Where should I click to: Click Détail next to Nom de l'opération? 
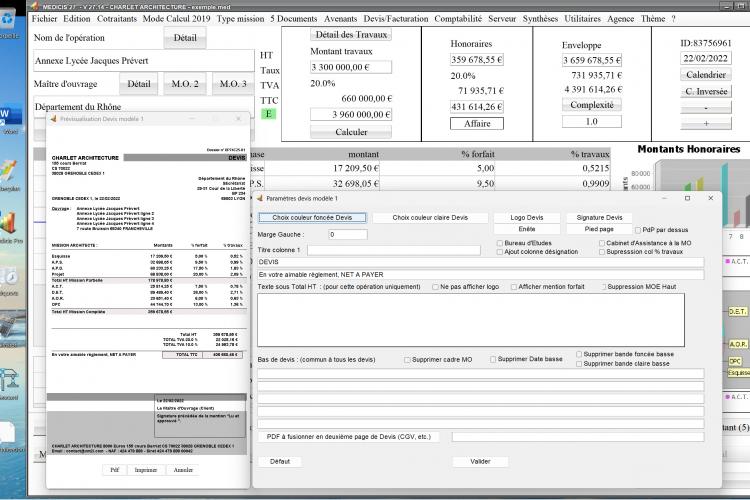[x=185, y=38]
